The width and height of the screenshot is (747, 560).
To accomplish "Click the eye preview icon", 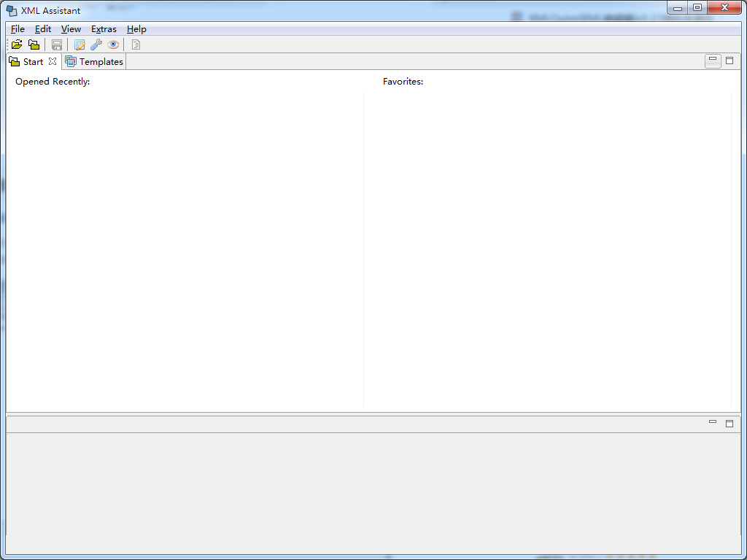I will point(113,44).
